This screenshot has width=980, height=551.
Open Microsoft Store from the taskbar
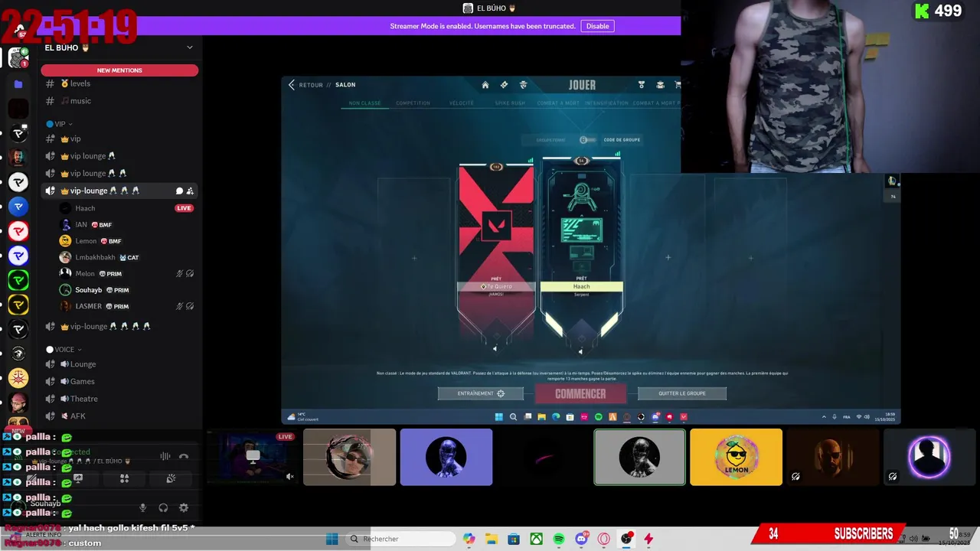pos(514,539)
